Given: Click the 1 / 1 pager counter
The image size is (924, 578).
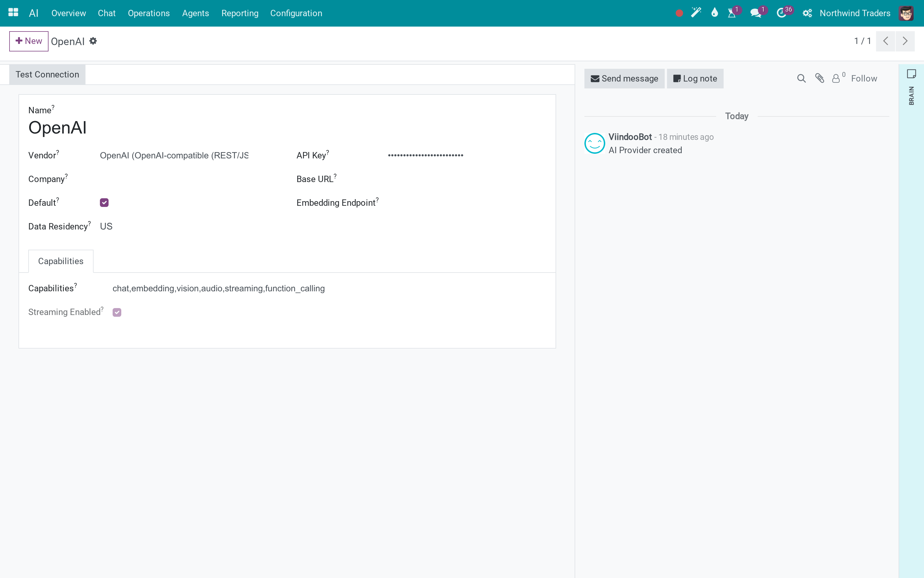Looking at the screenshot, I should tap(862, 41).
